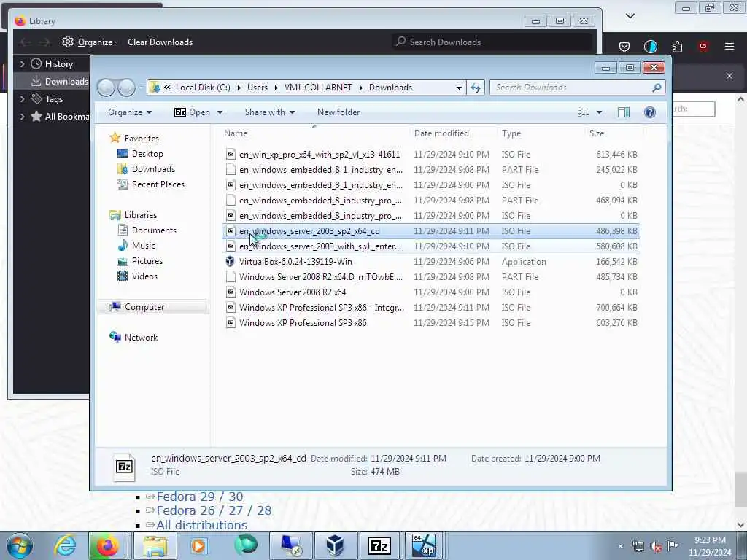747x560 pixels.
Task: Select Windows Server 2008 R2 x64 ISO file
Action: click(430, 292)
